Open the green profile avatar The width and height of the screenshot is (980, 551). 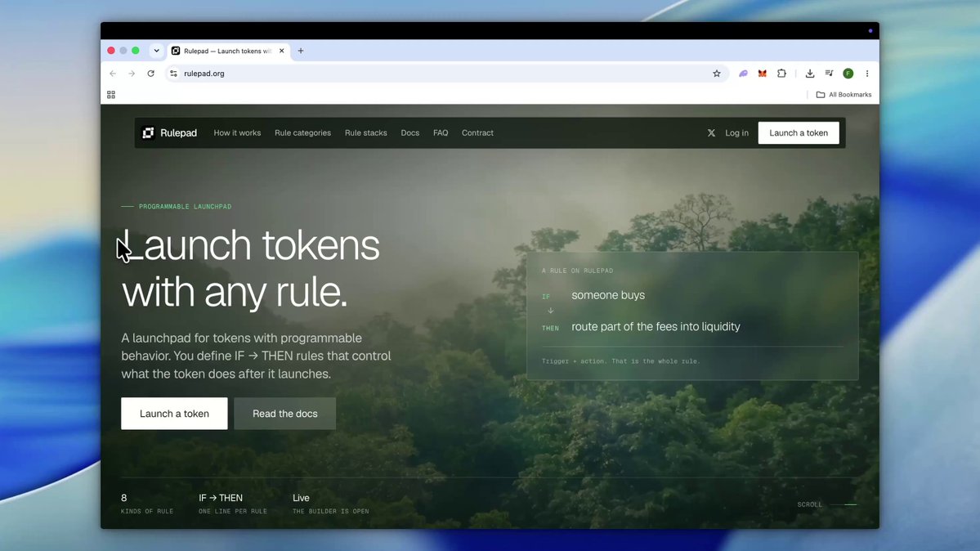point(848,74)
